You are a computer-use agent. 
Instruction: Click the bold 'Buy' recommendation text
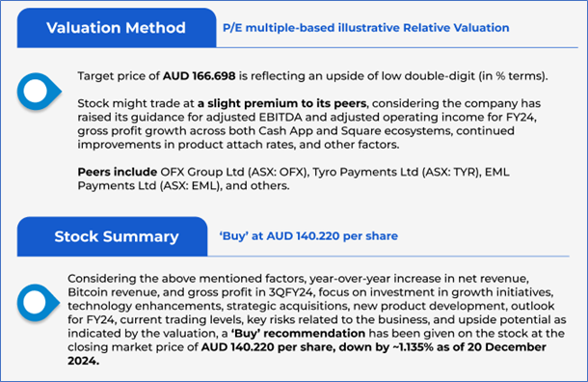pos(298,333)
